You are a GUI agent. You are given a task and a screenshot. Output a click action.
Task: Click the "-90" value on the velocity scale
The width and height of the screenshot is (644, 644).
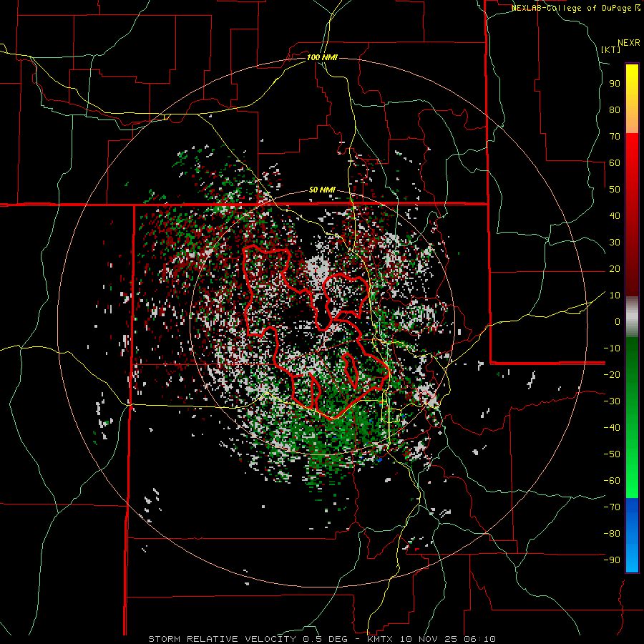612,560
